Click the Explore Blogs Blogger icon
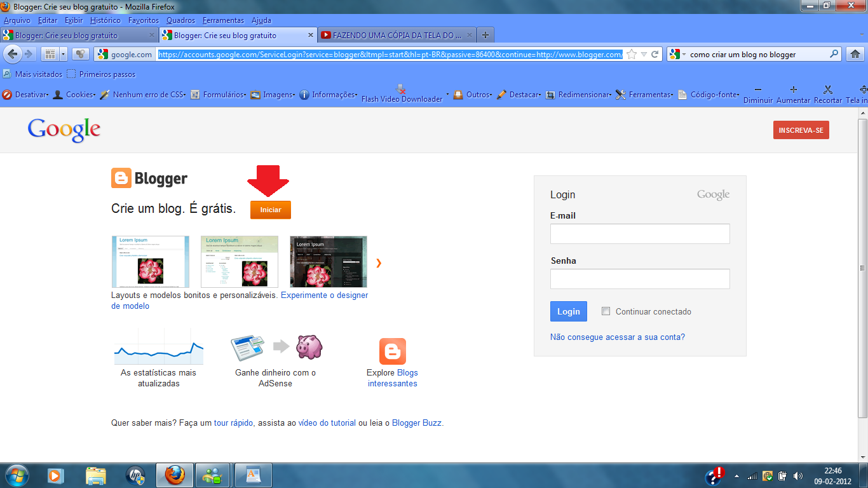 393,351
